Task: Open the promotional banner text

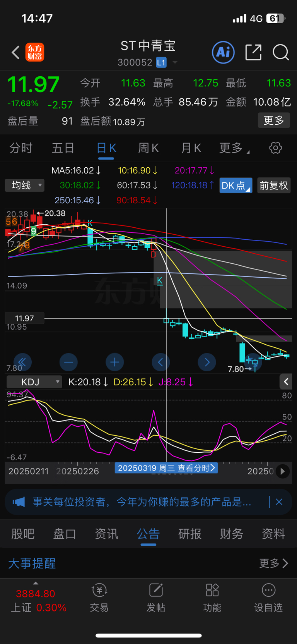Action: tap(142, 502)
